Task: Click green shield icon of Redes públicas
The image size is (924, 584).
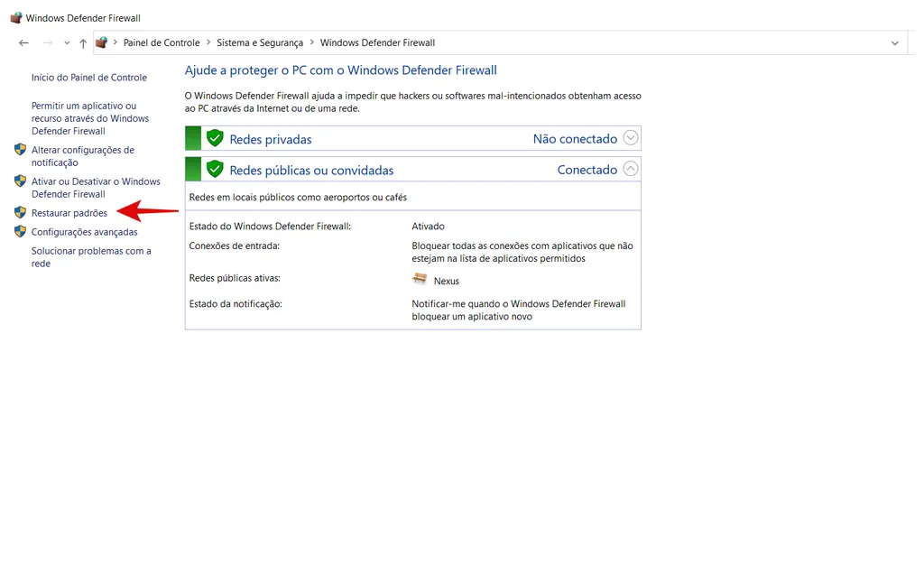Action: (215, 169)
